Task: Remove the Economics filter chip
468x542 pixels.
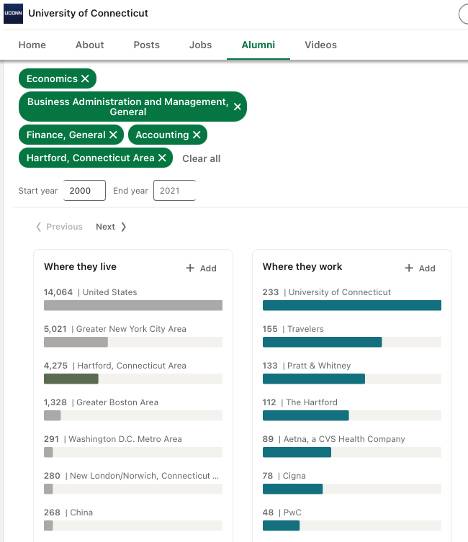Action: (85, 79)
